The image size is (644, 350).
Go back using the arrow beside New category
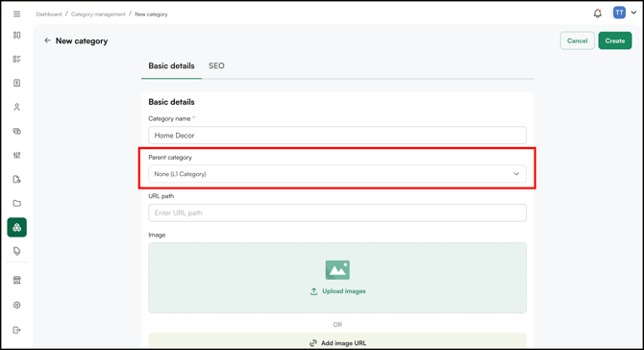[x=48, y=40]
